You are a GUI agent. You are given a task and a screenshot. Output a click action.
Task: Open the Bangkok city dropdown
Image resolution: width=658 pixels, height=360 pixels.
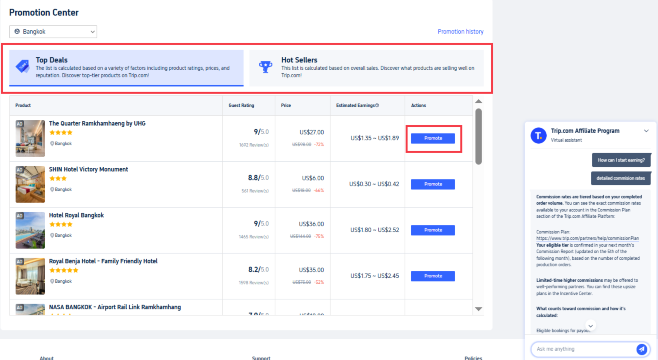[53, 31]
